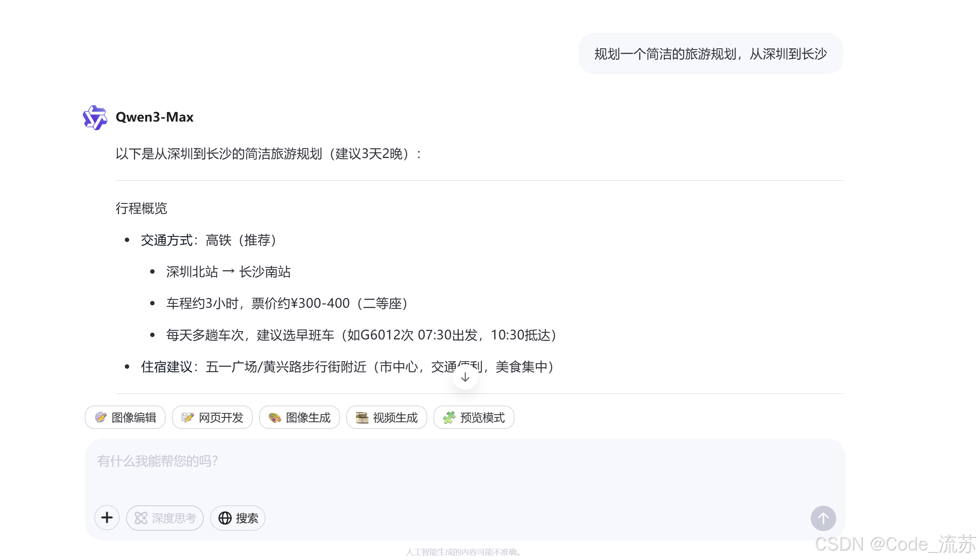Click the message input field placeholder

pos(158,461)
